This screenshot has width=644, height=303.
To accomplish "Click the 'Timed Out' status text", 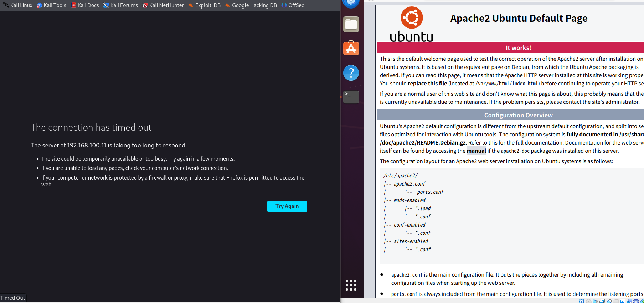I will point(12,298).
